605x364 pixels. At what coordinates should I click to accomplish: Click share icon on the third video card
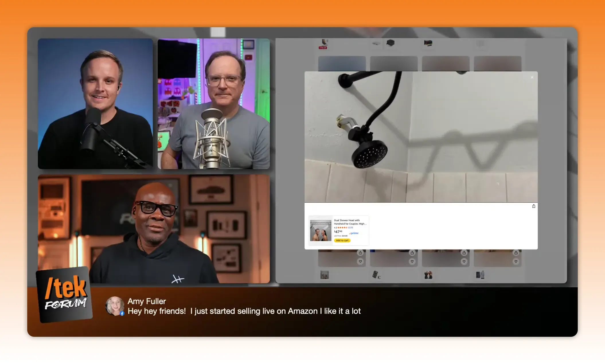464,253
